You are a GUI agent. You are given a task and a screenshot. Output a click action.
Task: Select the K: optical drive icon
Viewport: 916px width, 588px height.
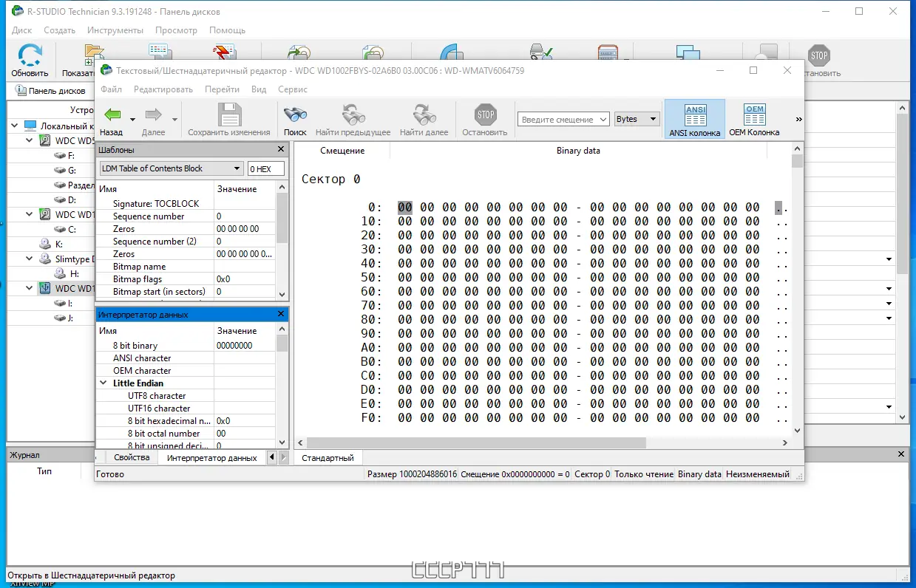[x=45, y=244]
